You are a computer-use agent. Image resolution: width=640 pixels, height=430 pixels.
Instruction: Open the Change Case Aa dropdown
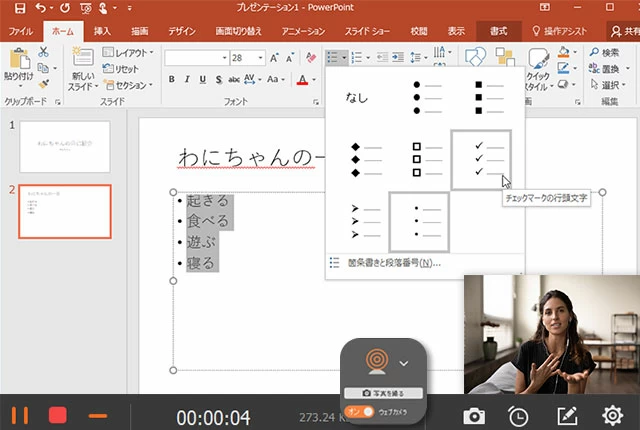coord(276,79)
